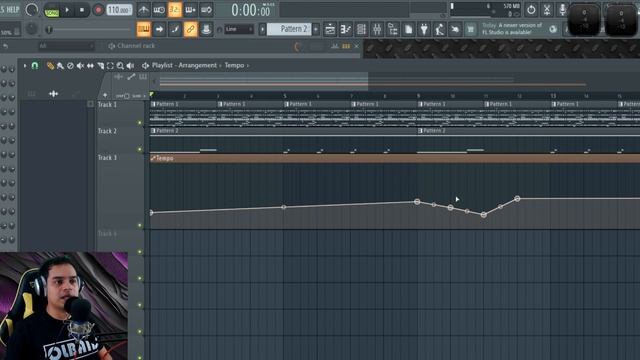Screen dimensions: 640x360
Task: Select the playlist Slice tool
Action: [x=100, y=66]
